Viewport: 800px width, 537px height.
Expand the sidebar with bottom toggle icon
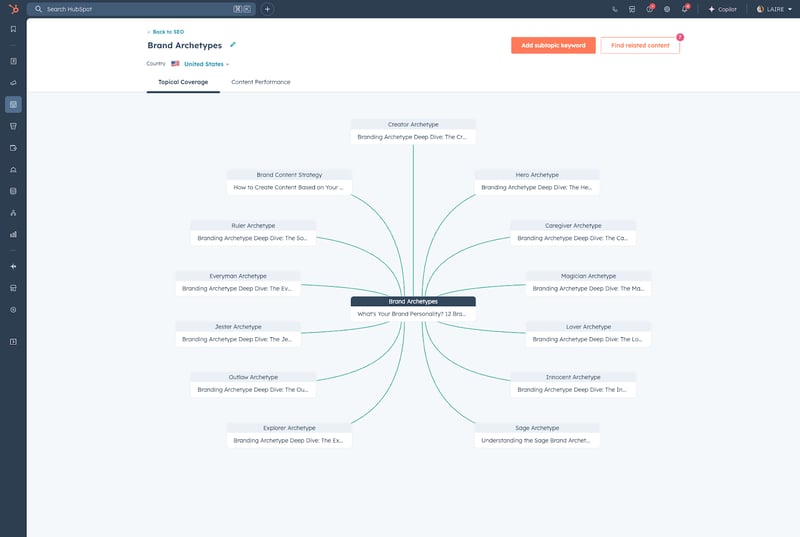click(x=13, y=342)
